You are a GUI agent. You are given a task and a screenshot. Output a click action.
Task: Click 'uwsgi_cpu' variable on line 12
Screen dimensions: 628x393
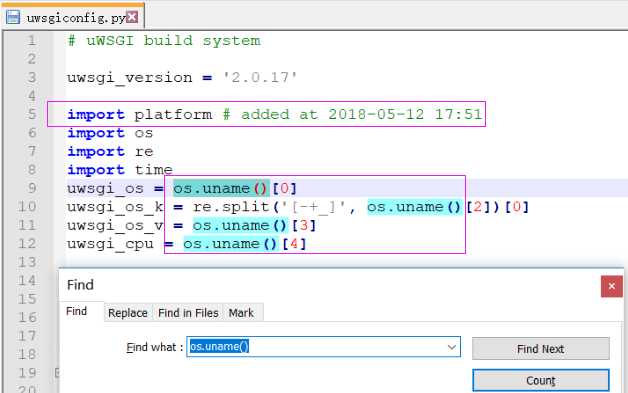click(110, 244)
